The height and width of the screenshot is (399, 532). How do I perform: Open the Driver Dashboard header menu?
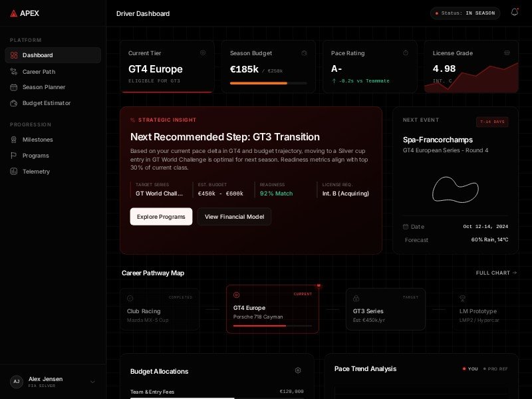143,13
